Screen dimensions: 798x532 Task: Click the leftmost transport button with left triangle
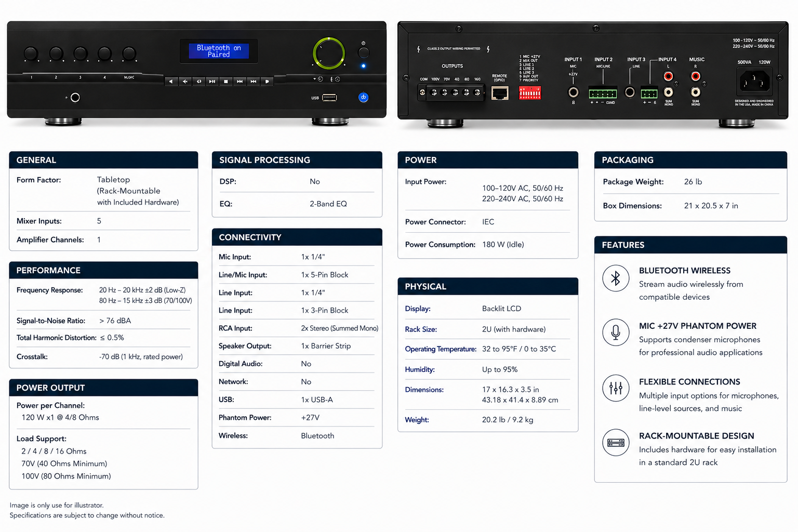[171, 81]
